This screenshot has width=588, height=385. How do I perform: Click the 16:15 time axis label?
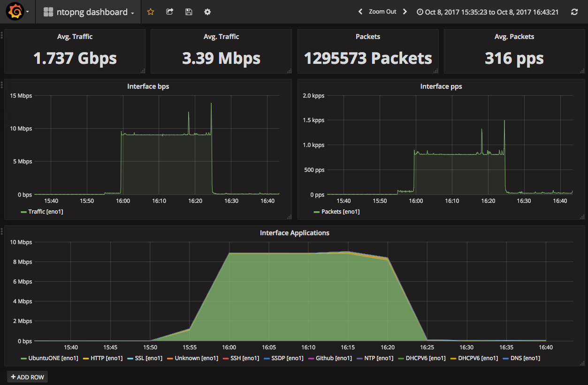pos(348,347)
